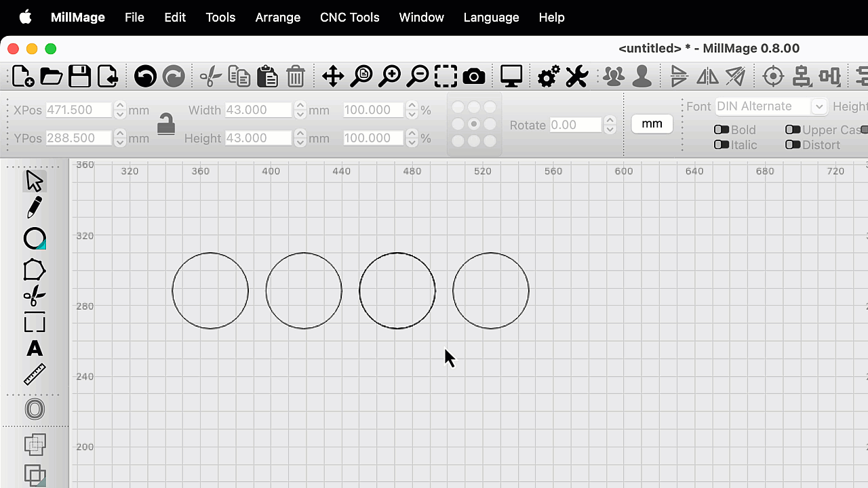Viewport: 868px width, 488px height.
Task: Click the Save file disk icon
Action: pyautogui.click(x=79, y=76)
